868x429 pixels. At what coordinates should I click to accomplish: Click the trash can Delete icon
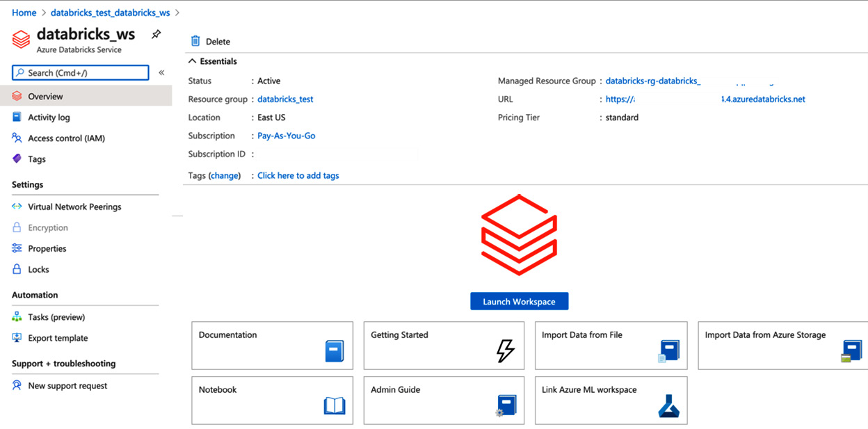point(195,41)
